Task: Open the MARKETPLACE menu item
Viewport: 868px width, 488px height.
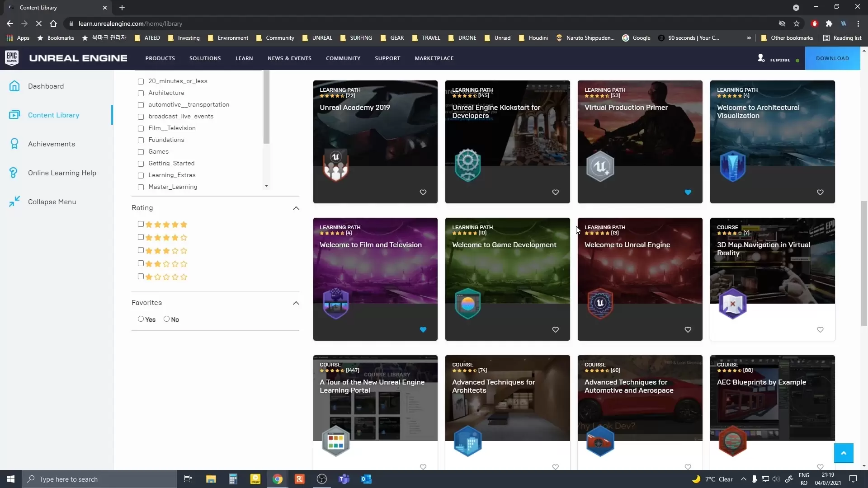Action: (x=434, y=58)
